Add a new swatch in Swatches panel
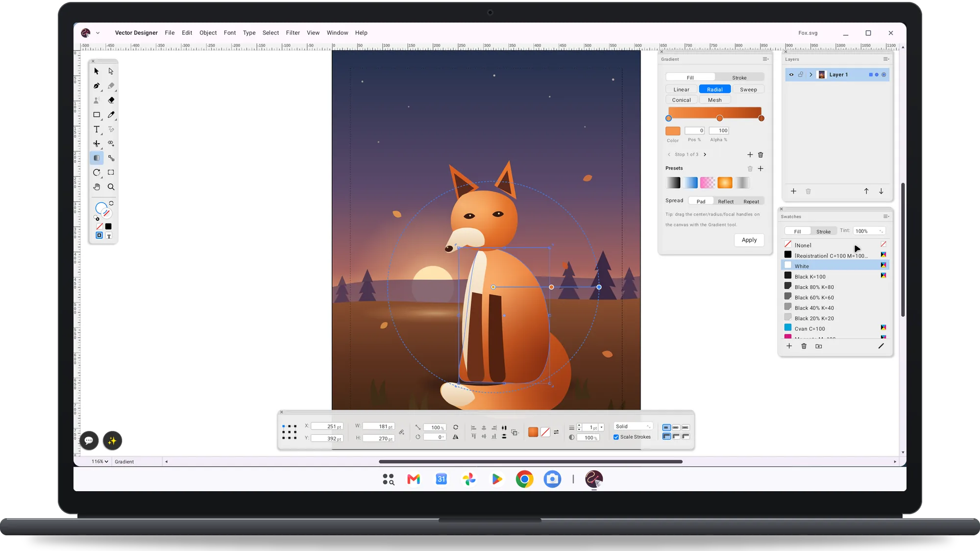This screenshot has height=551, width=980. 789,346
